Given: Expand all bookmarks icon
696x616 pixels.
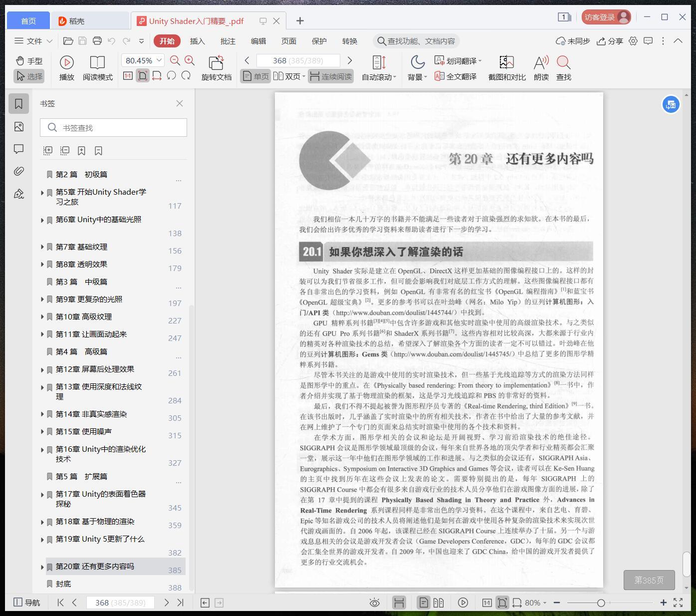Looking at the screenshot, I should coord(48,150).
